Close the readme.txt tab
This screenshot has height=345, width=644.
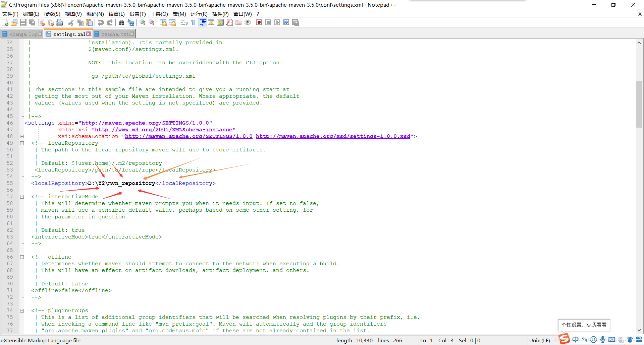click(132, 34)
